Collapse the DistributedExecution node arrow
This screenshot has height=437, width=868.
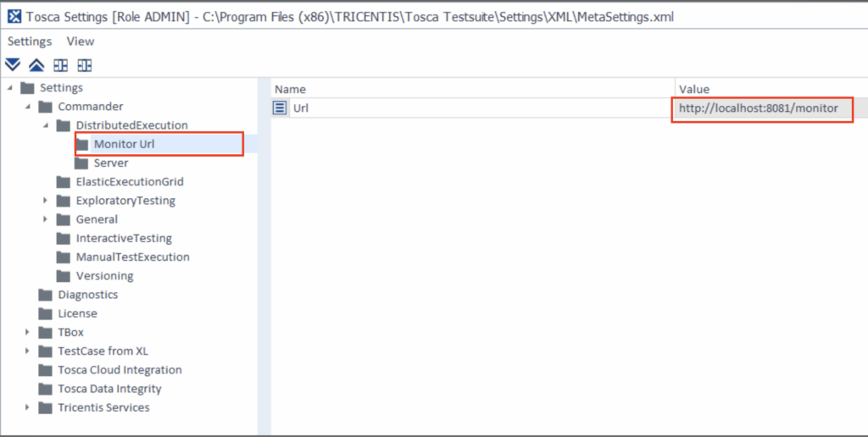46,125
